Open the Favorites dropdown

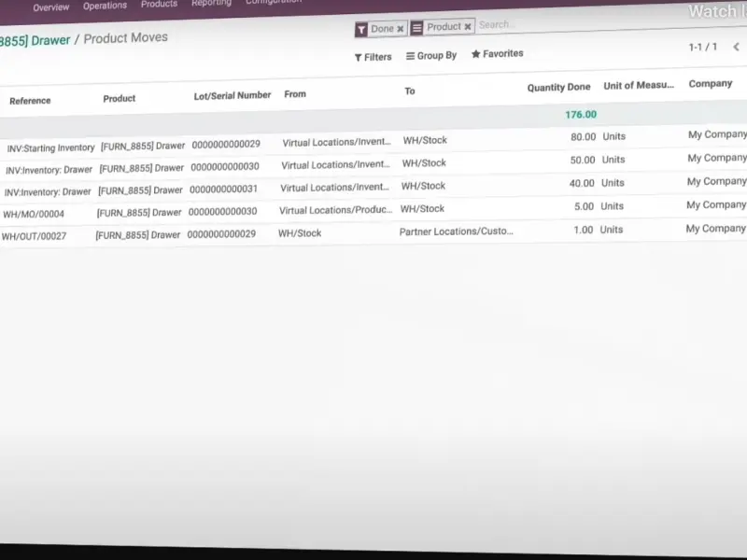pyautogui.click(x=497, y=54)
